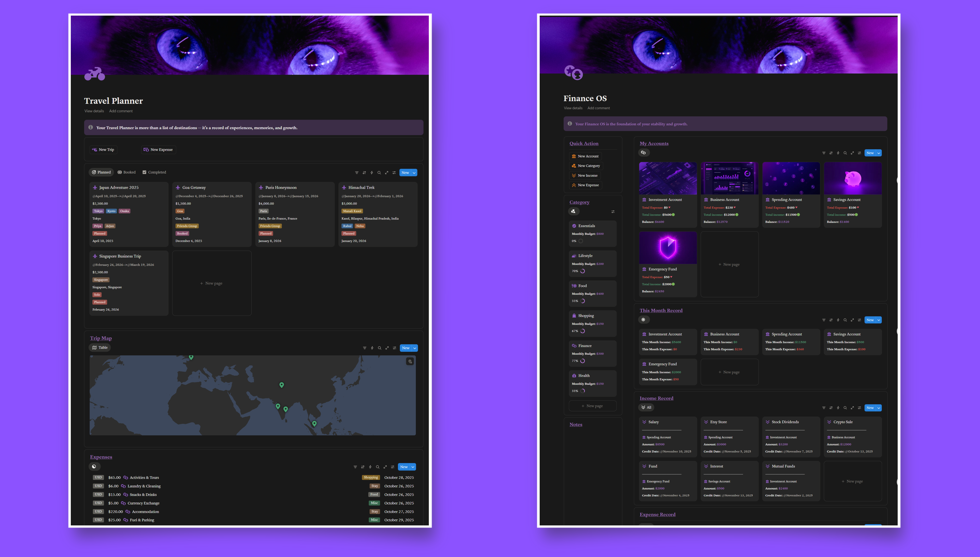Expand This Month Record to full page

point(852,320)
